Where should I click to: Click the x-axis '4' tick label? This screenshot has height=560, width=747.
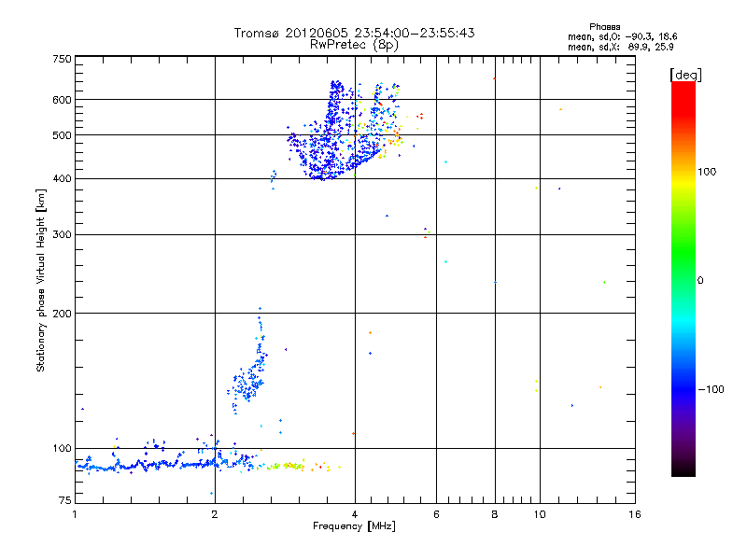click(355, 514)
